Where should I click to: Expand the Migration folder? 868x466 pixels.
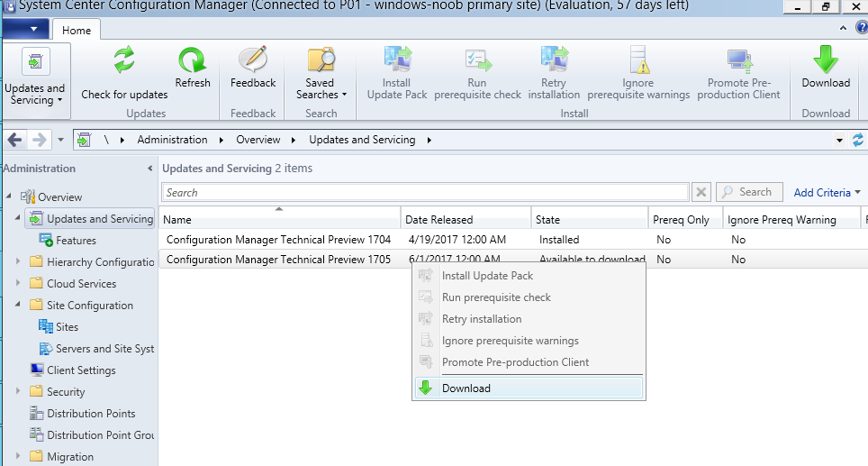pyautogui.click(x=18, y=455)
